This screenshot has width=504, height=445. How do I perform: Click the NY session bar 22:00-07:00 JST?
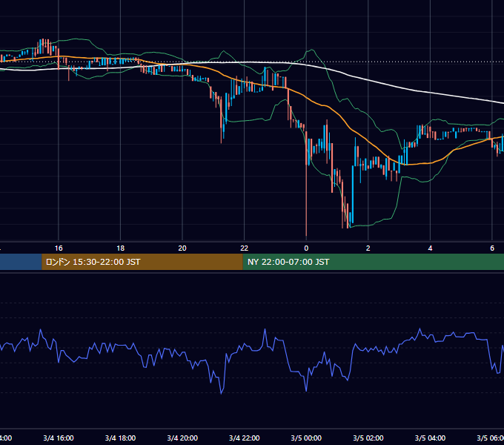point(373,262)
